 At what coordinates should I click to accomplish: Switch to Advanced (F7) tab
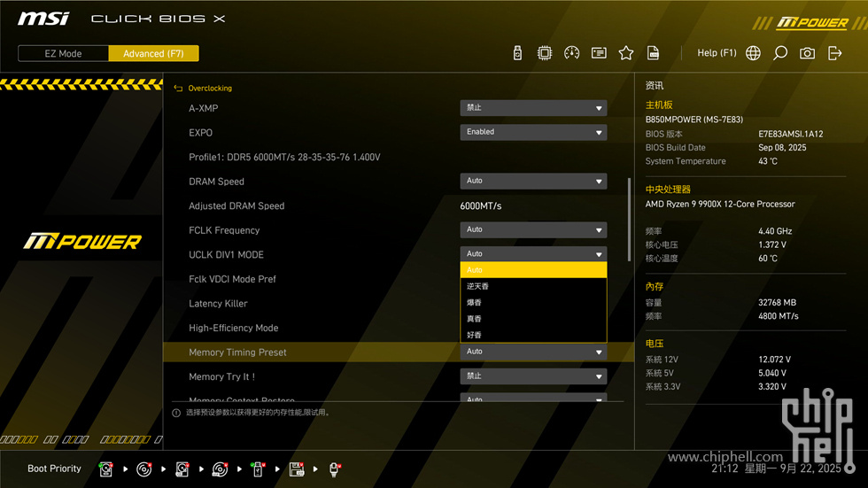coord(153,54)
